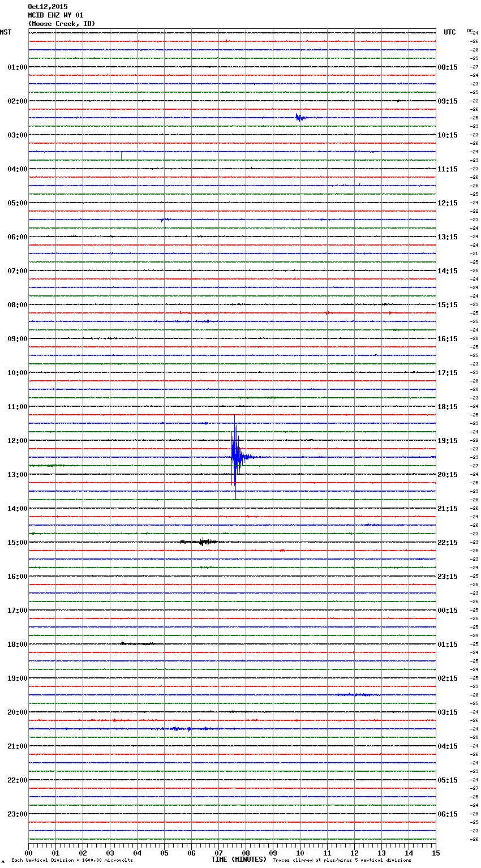Select the 20:00 MST row label
The image size is (481, 868).
point(17,712)
